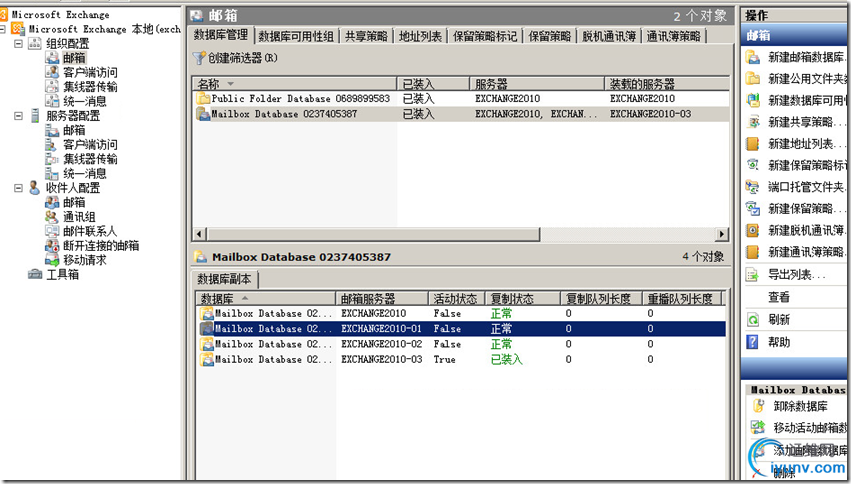The height and width of the screenshot is (484, 851).
Task: Click the horizontal scrollbar left arrow
Action: pyautogui.click(x=199, y=234)
